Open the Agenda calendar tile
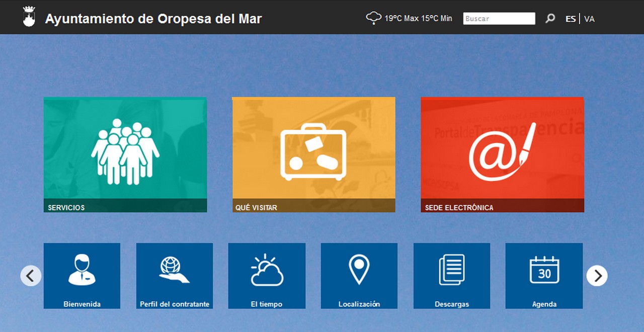Screen dimensions: 644x332 coord(544,276)
